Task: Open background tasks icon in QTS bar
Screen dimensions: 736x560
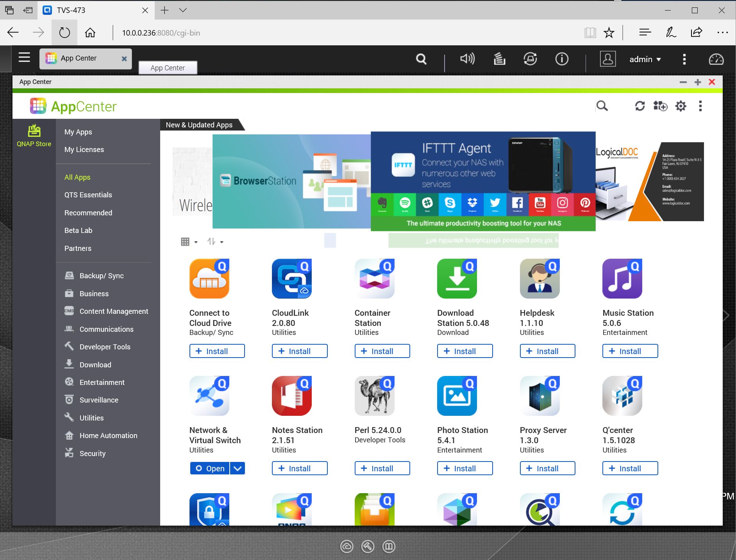Action: click(x=499, y=59)
